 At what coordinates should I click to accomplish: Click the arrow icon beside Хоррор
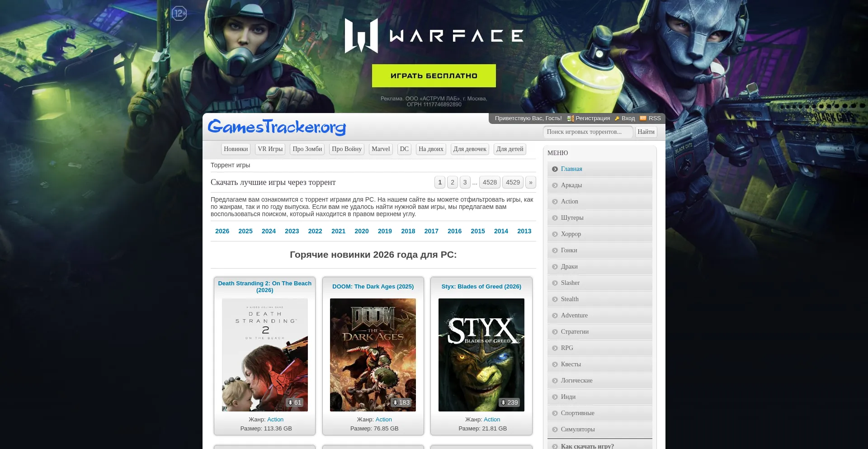555,234
